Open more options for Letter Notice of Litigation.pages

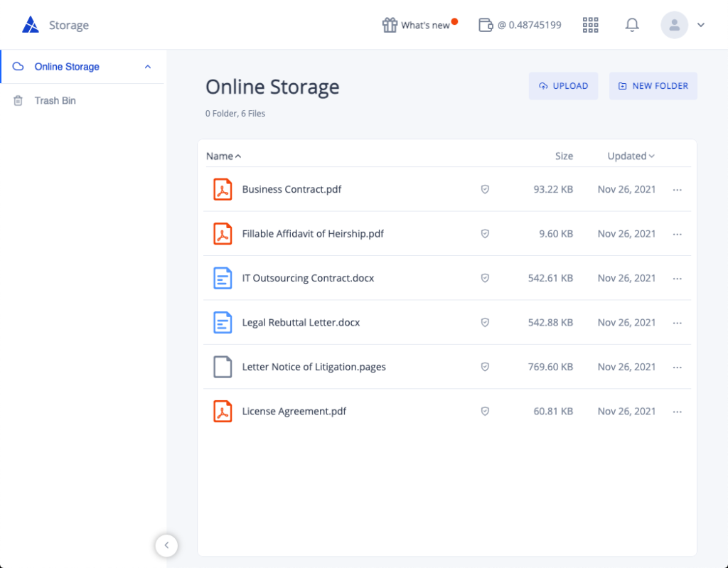pos(678,367)
